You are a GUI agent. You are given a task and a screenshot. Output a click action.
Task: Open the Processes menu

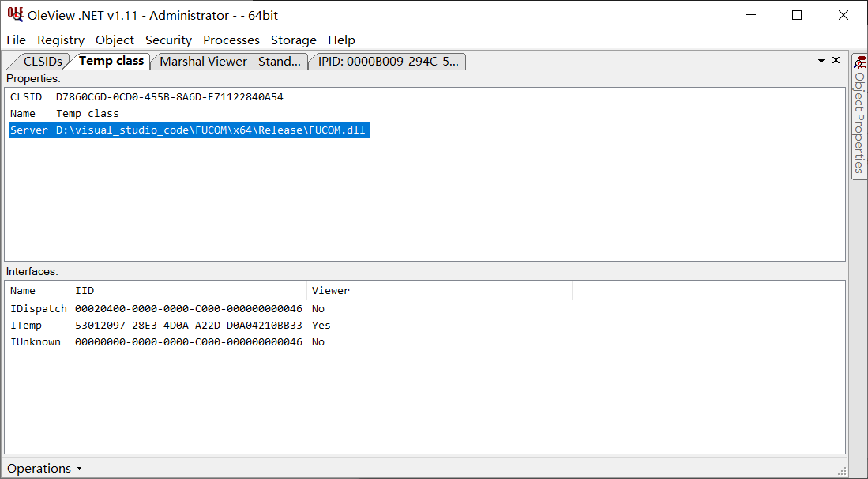pos(231,40)
